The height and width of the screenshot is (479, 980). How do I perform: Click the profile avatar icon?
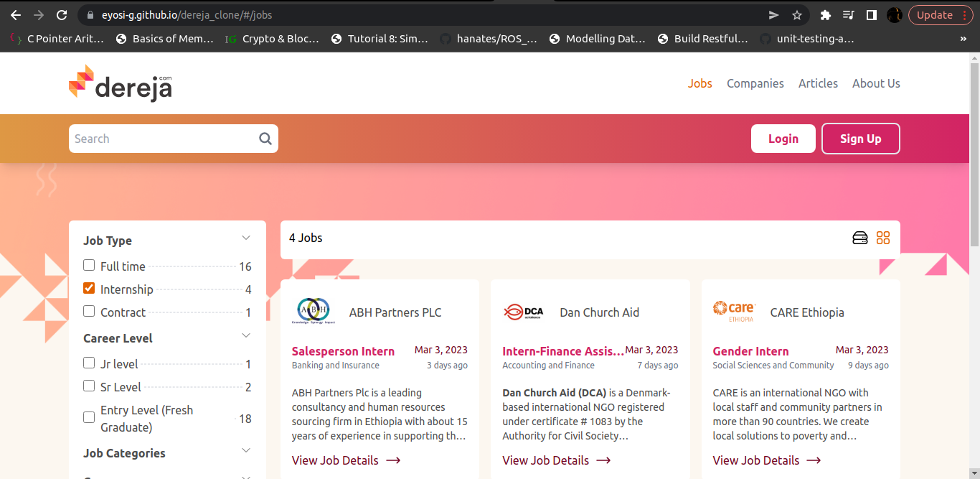(x=894, y=14)
